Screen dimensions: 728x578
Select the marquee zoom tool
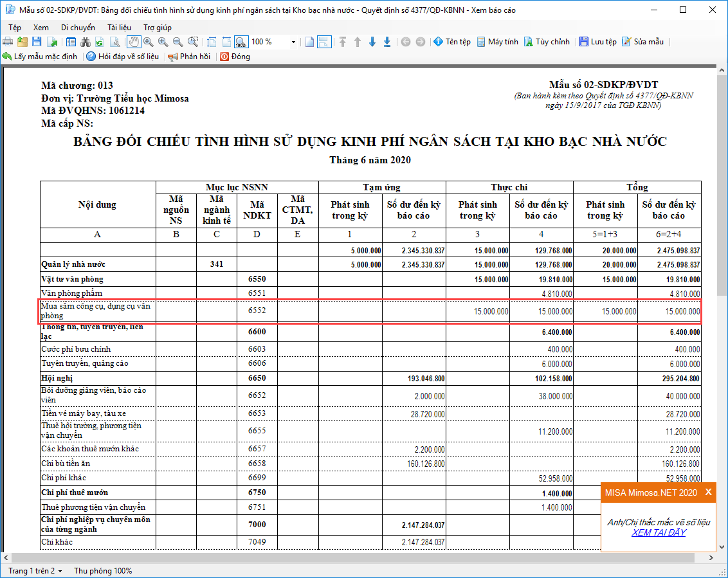coord(193,42)
